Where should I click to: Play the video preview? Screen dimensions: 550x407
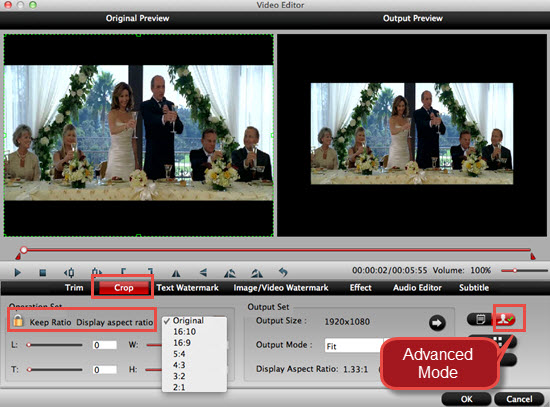pyautogui.click(x=18, y=272)
